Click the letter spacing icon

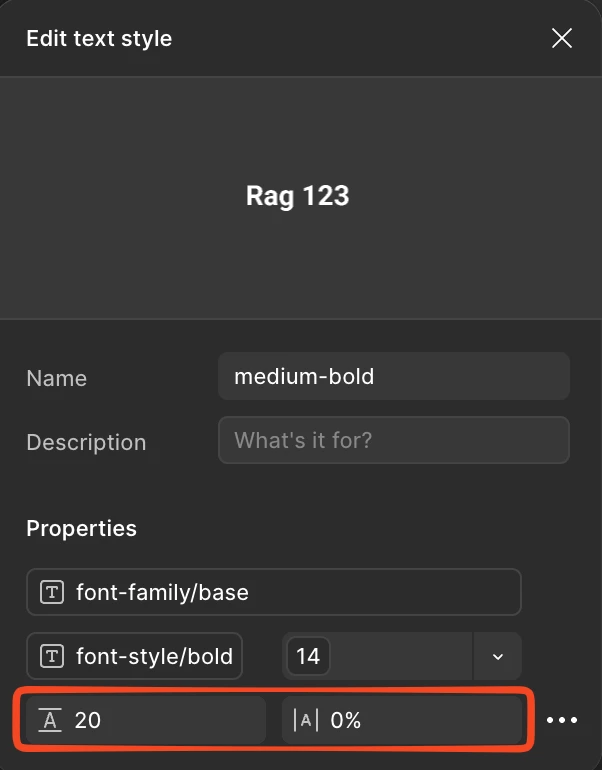point(305,720)
